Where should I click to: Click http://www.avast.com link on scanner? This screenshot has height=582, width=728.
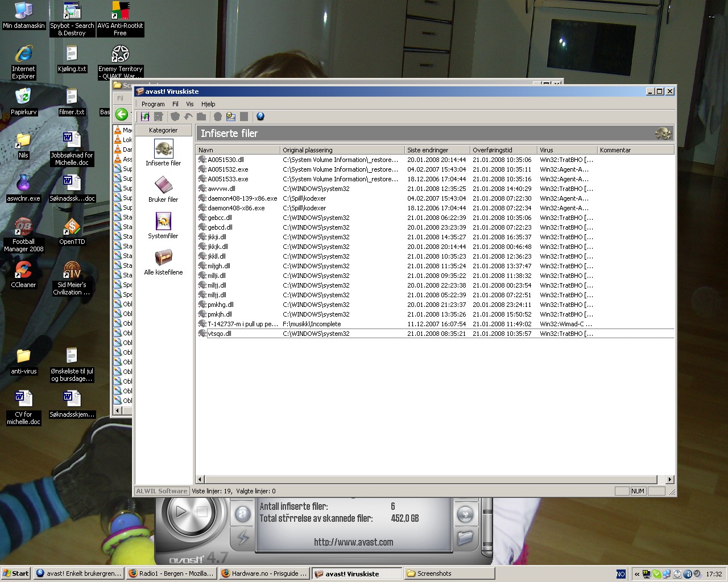pos(353,542)
